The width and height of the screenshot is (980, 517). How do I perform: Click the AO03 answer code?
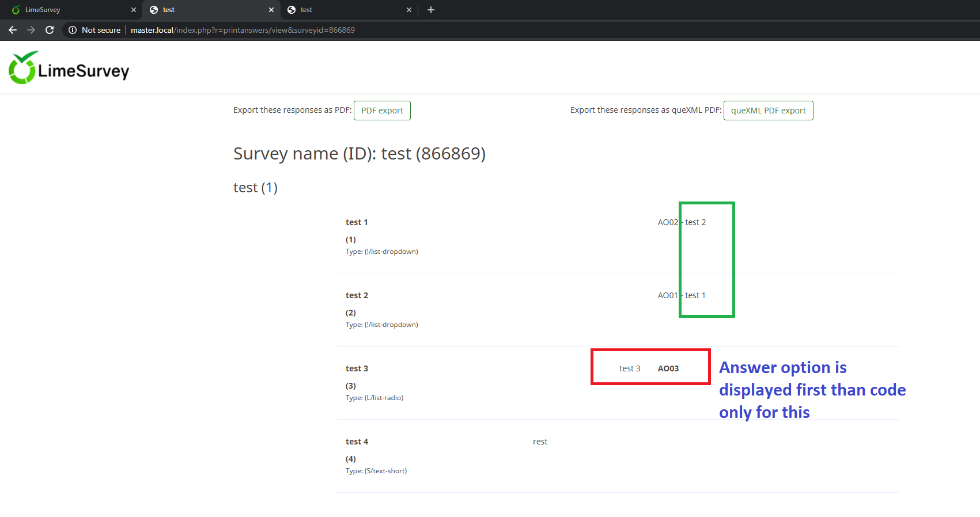[668, 368]
